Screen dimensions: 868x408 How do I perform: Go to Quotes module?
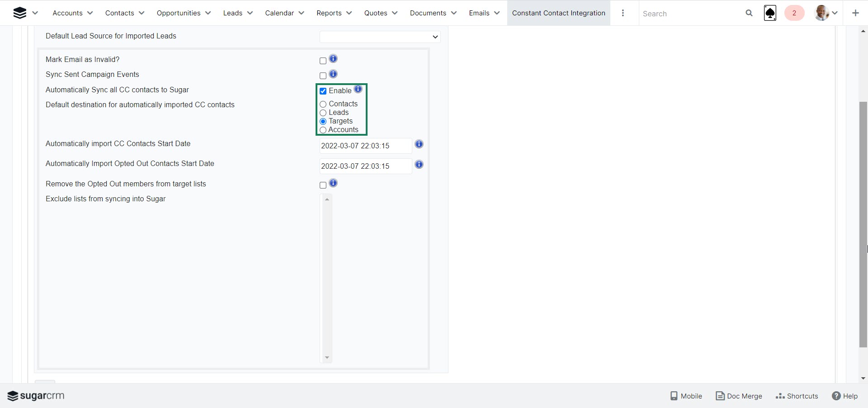click(376, 13)
